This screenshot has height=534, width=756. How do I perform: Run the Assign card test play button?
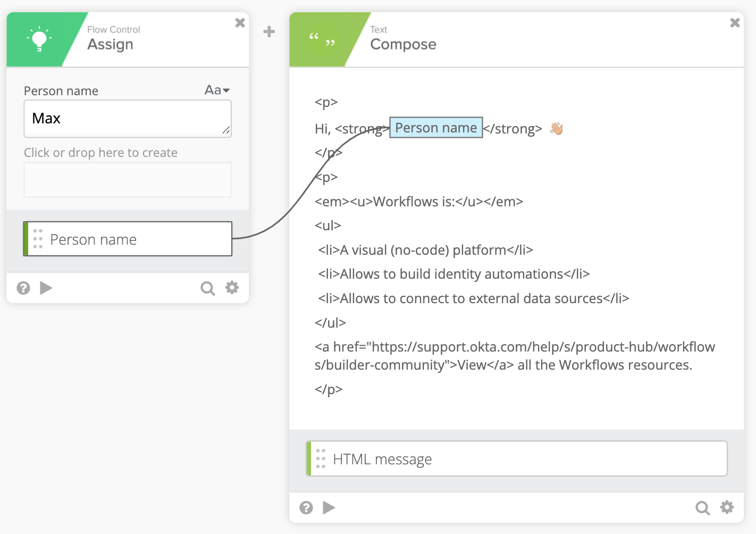pos(46,288)
